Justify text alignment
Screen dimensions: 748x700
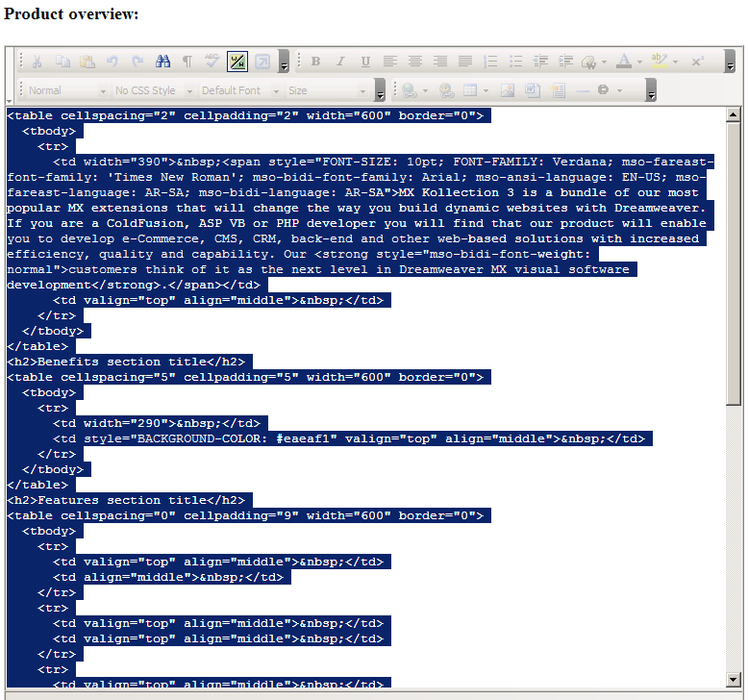465,62
